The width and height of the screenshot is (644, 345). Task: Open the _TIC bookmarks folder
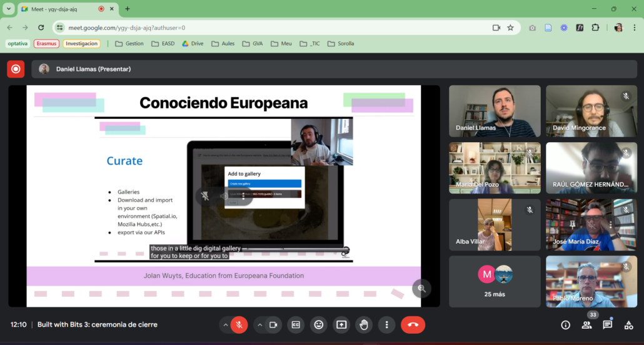(310, 44)
